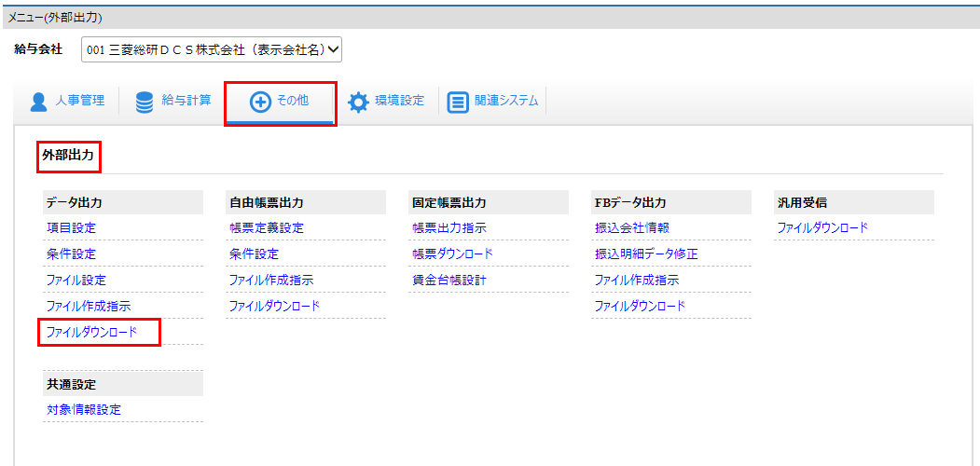Click the gear icon beside 環境設定
980x466 pixels.
point(358,103)
